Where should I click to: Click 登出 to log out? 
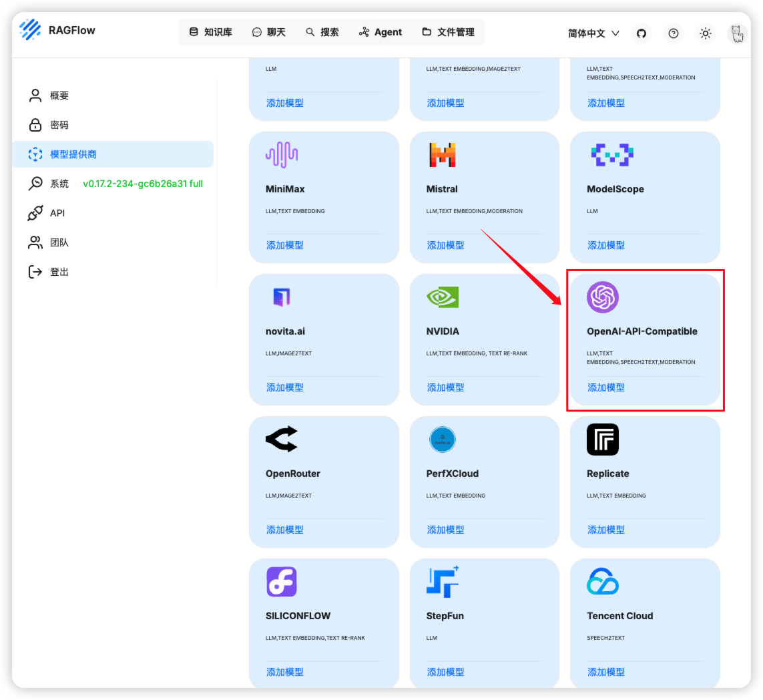click(x=113, y=272)
